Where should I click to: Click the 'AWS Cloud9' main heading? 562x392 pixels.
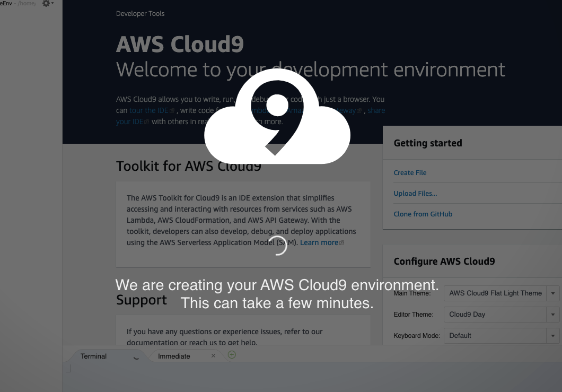[180, 44]
